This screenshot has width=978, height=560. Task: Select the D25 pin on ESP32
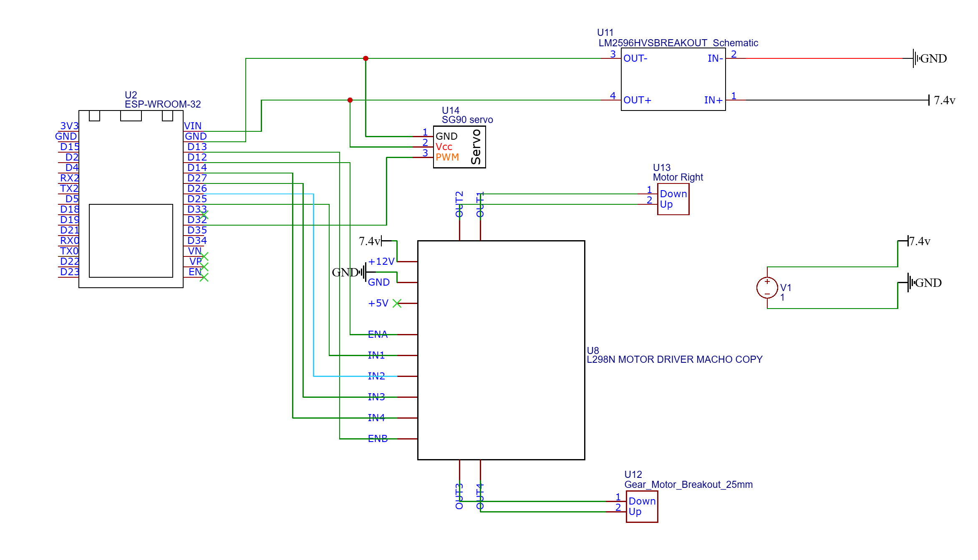197,199
